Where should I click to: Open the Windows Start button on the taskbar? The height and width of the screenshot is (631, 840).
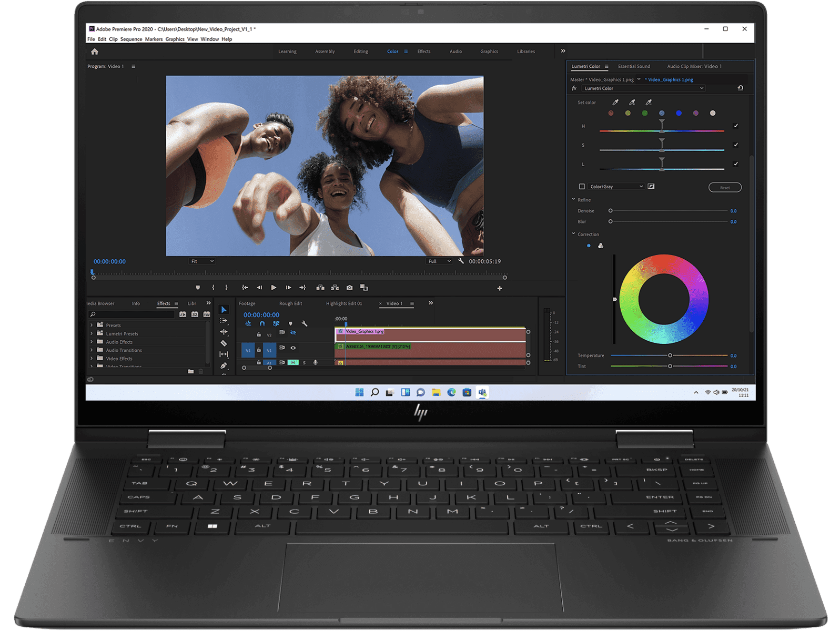(359, 392)
